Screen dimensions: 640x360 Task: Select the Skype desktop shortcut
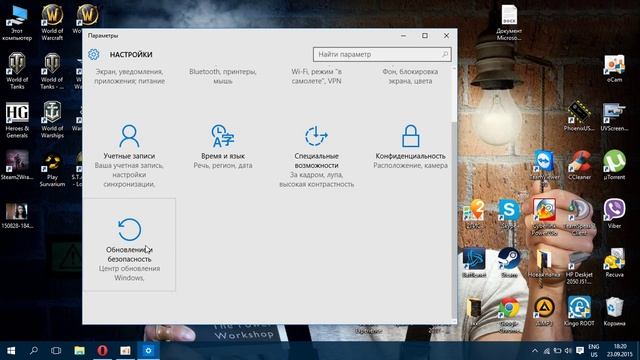coord(509,213)
